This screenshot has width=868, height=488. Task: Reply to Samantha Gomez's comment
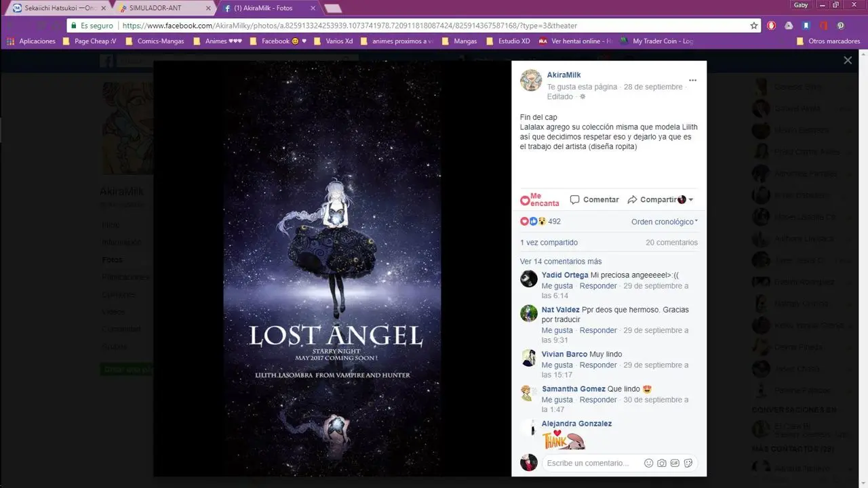tap(598, 400)
